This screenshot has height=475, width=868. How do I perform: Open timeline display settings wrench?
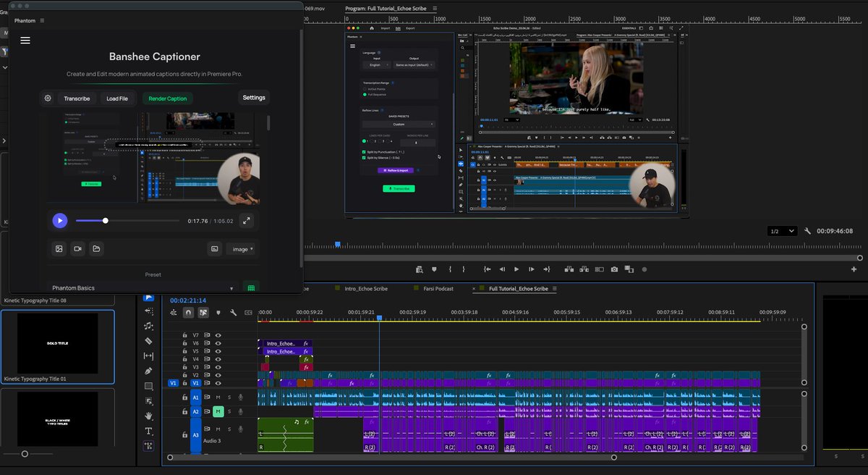(234, 313)
